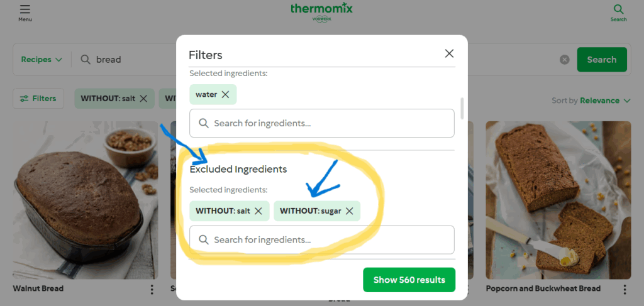Clear the bread search text
Screen dimensions: 644x306
[565, 60]
